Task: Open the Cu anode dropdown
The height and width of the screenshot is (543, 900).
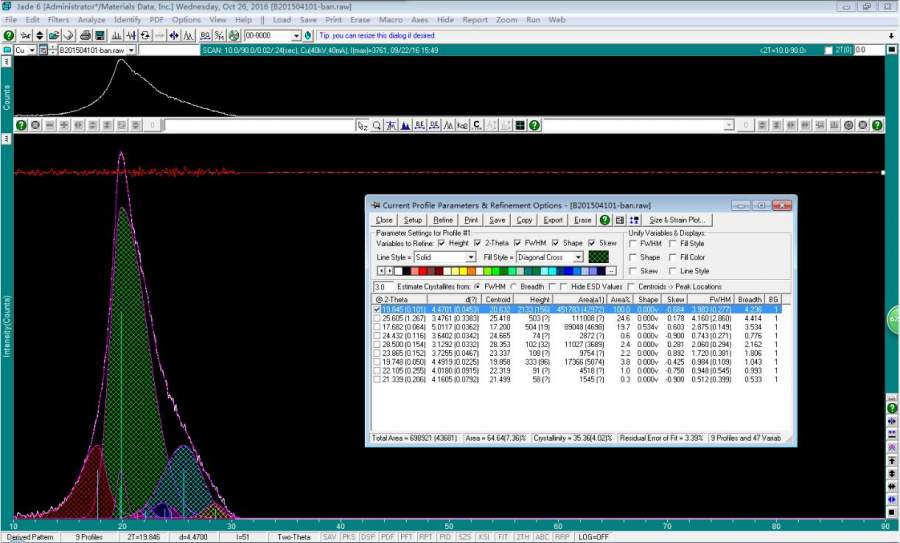Action: (x=32, y=51)
